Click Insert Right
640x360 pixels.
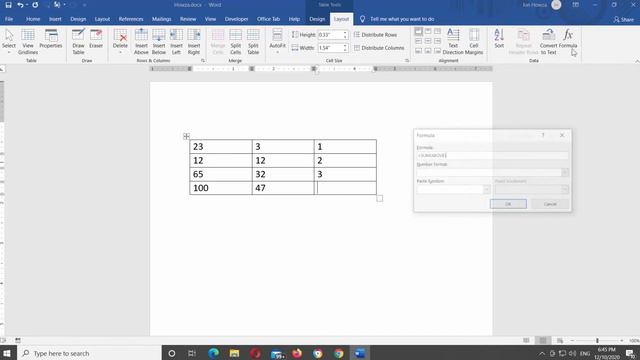click(x=194, y=42)
